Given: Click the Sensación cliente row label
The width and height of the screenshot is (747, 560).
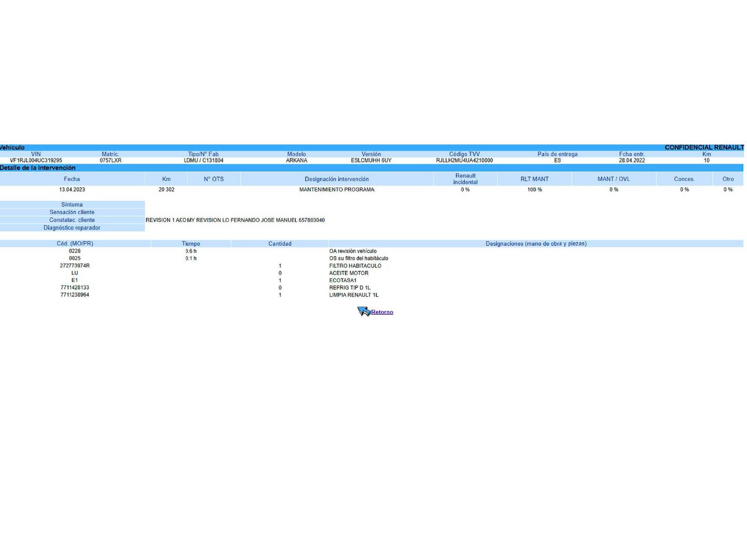Looking at the screenshot, I should click(72, 213).
